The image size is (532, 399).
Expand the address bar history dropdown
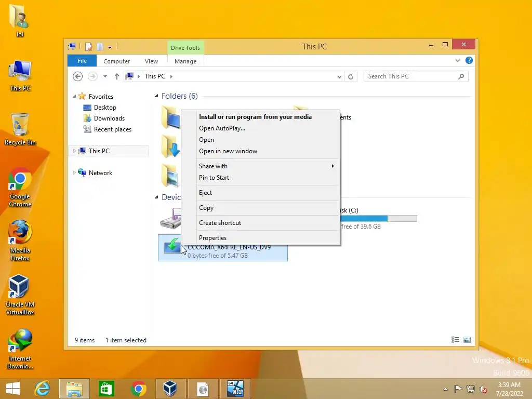pyautogui.click(x=339, y=77)
